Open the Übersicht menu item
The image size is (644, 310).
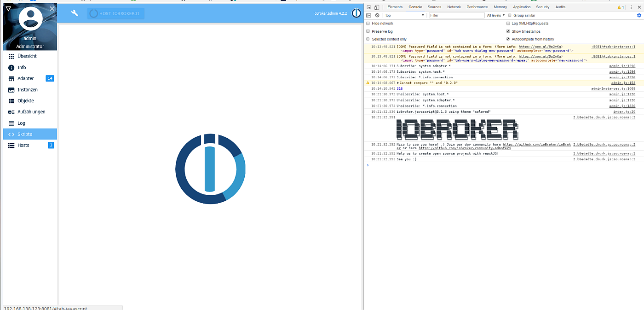coord(30,56)
